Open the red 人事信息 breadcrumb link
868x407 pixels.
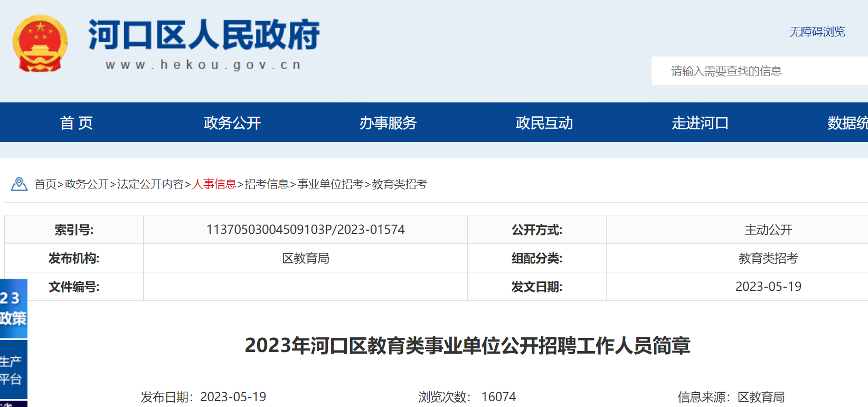click(214, 184)
